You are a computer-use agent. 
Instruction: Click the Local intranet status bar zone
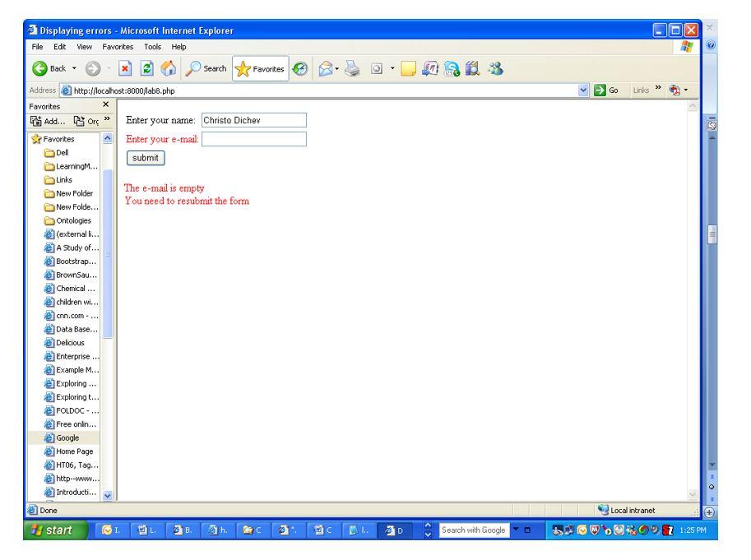click(627, 510)
